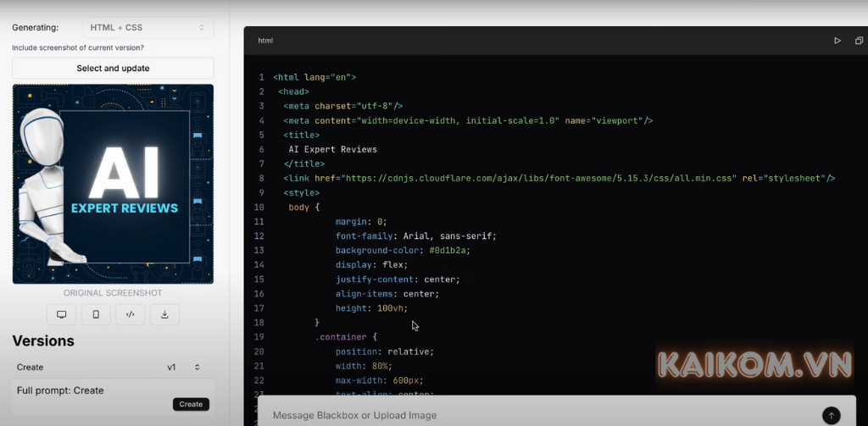Click the Create label in Versions row

point(30,368)
